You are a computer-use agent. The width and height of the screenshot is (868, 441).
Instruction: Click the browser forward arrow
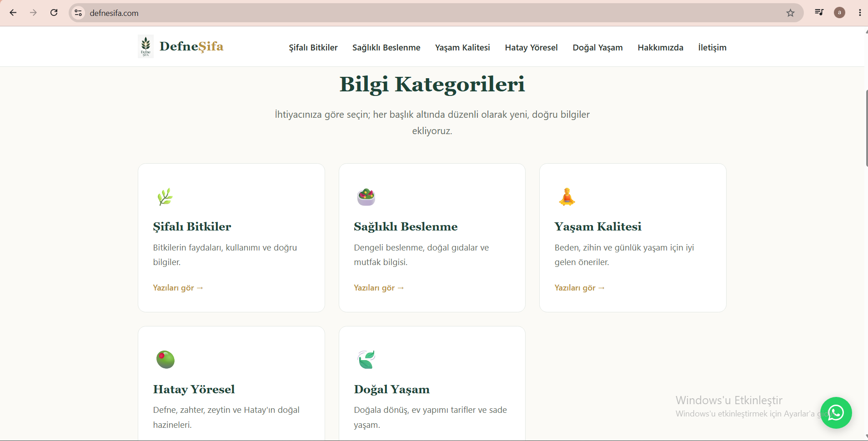point(33,13)
